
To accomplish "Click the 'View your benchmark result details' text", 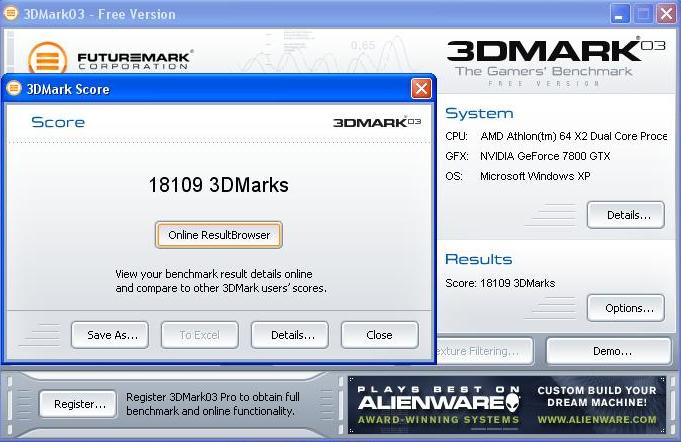I will coord(221,281).
